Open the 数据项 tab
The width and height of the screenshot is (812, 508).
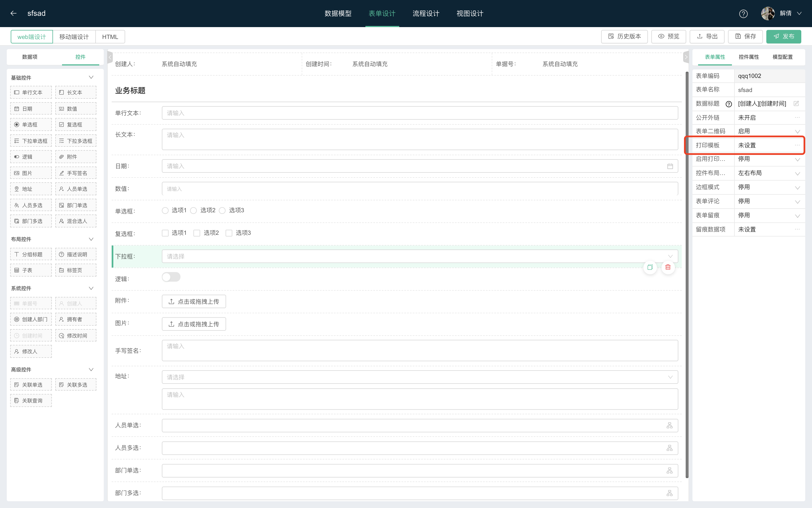click(x=30, y=57)
